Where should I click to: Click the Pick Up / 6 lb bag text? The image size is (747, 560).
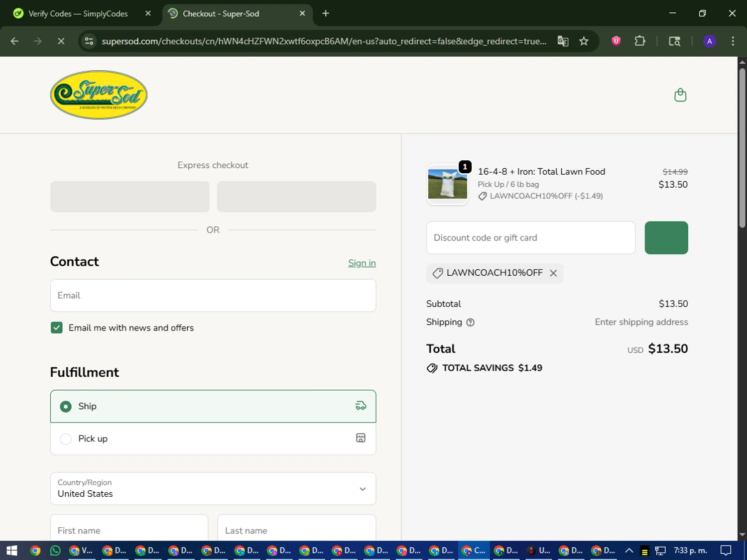(508, 184)
